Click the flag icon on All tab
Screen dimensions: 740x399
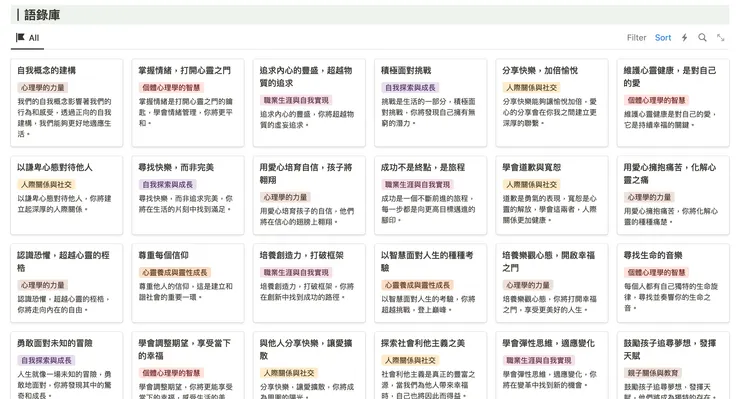point(20,37)
